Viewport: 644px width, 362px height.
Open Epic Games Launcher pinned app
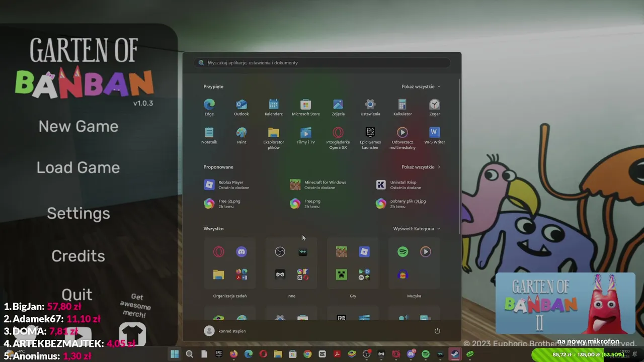(x=370, y=138)
